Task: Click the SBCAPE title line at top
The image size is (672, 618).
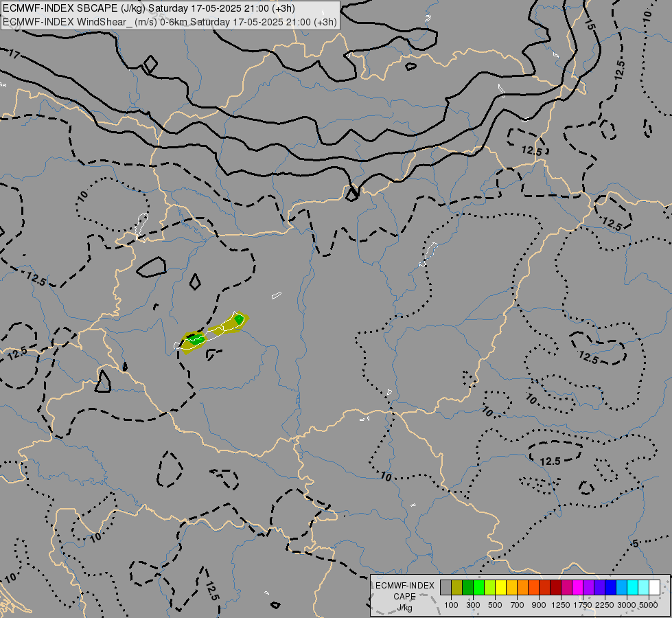Action: pos(149,8)
